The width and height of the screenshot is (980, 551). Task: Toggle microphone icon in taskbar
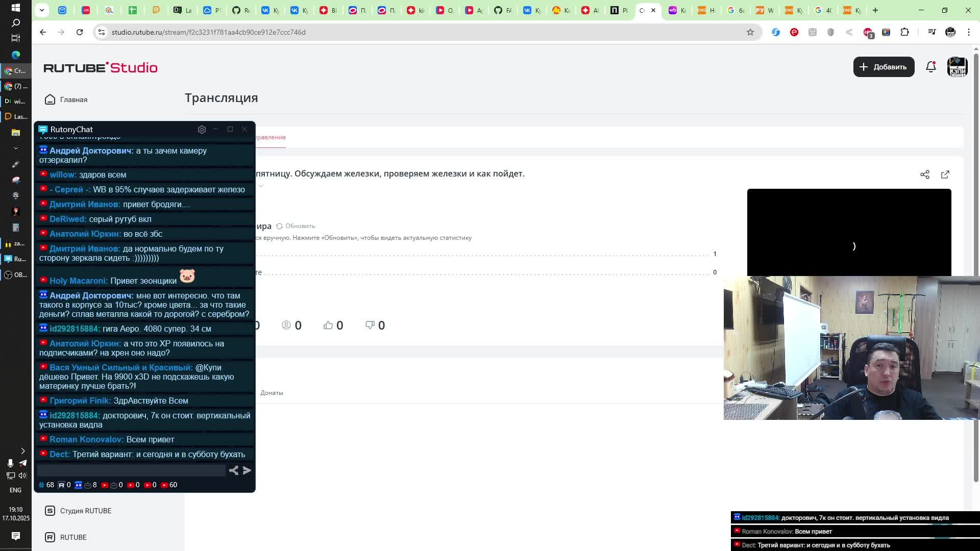[x=10, y=463]
